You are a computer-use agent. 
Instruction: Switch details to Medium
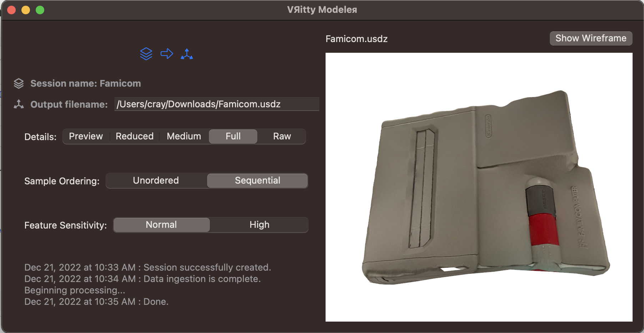(184, 137)
